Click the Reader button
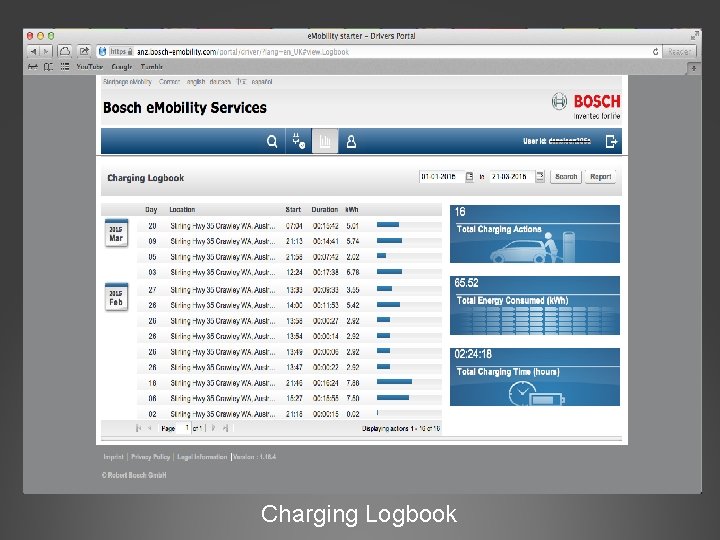This screenshot has width=720, height=540. (x=679, y=52)
